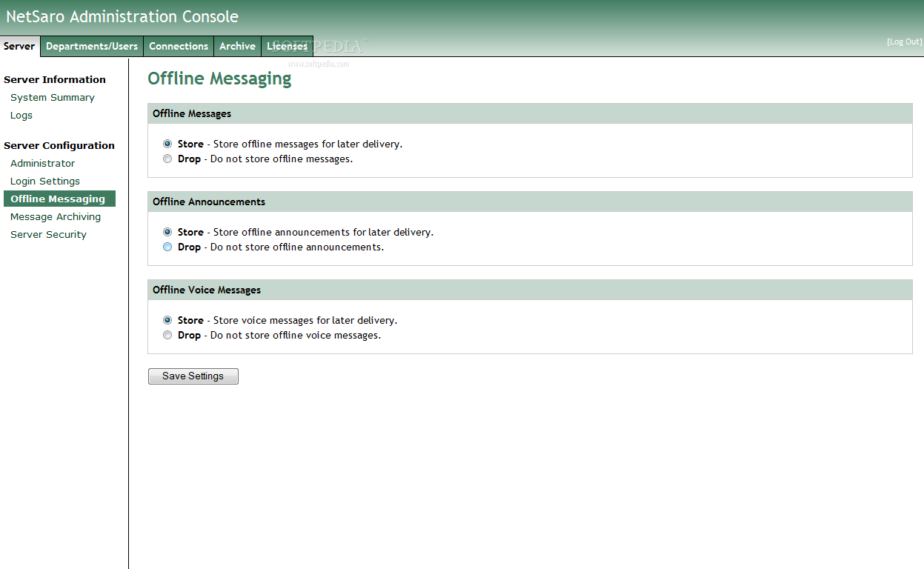Screen dimensions: 924x569
Task: Open the Connections tab
Action: click(x=179, y=46)
